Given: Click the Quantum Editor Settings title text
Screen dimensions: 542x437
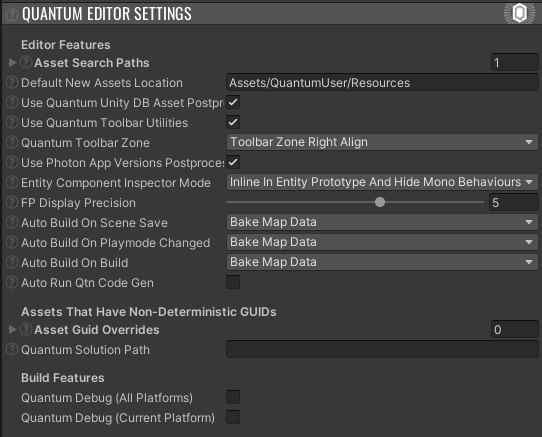Looking at the screenshot, I should pyautogui.click(x=106, y=14).
